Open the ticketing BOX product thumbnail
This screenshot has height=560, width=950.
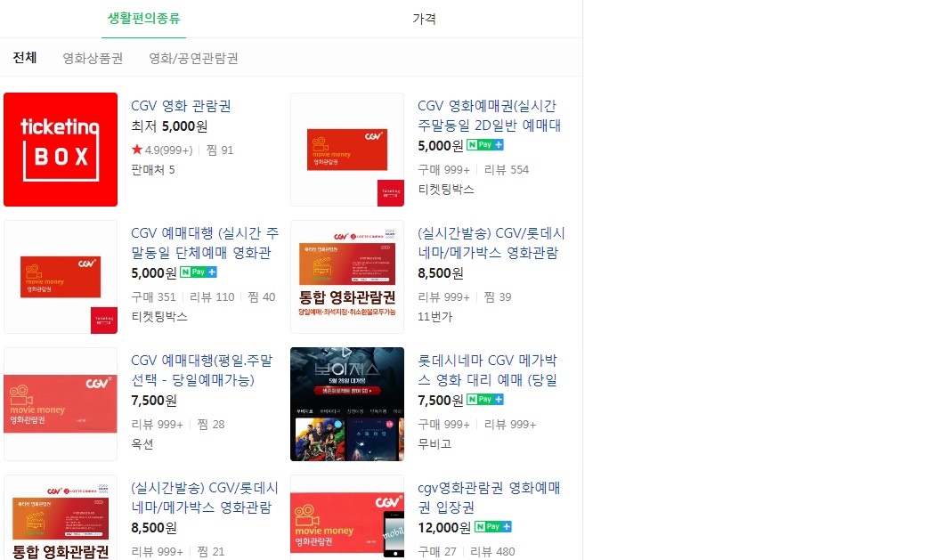click(61, 150)
